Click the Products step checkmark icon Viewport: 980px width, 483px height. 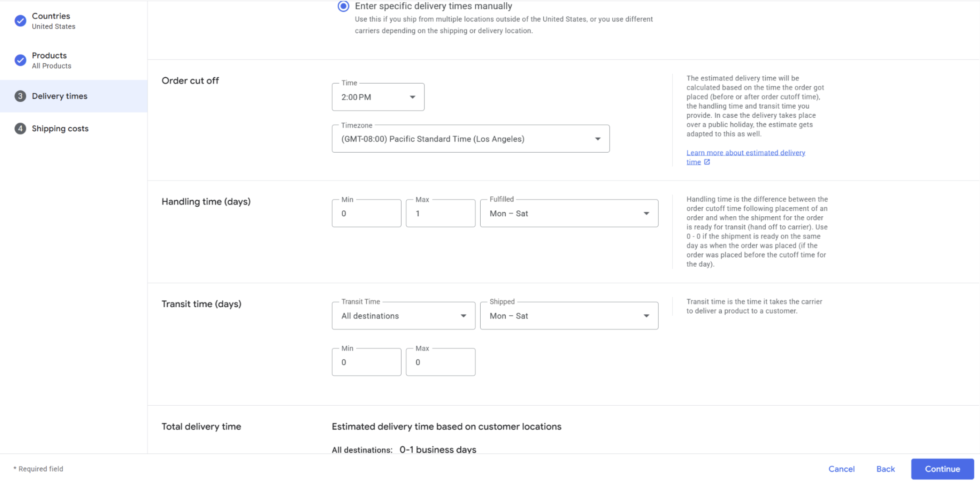pyautogui.click(x=20, y=60)
